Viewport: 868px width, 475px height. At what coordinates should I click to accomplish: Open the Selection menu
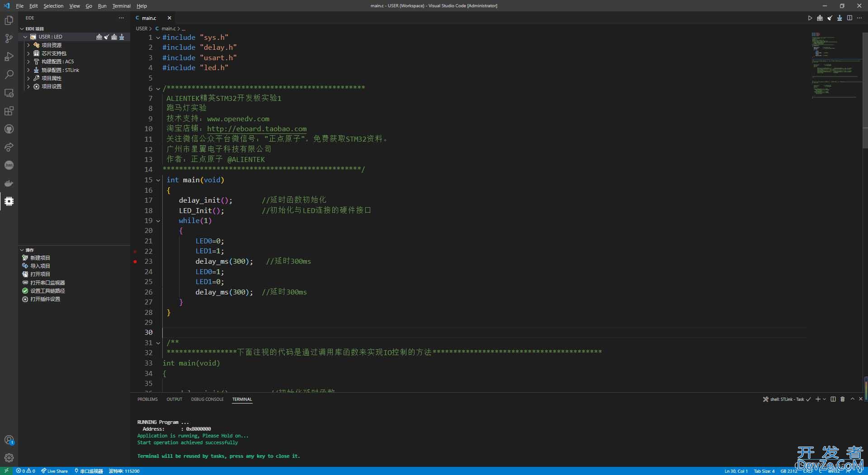point(53,6)
